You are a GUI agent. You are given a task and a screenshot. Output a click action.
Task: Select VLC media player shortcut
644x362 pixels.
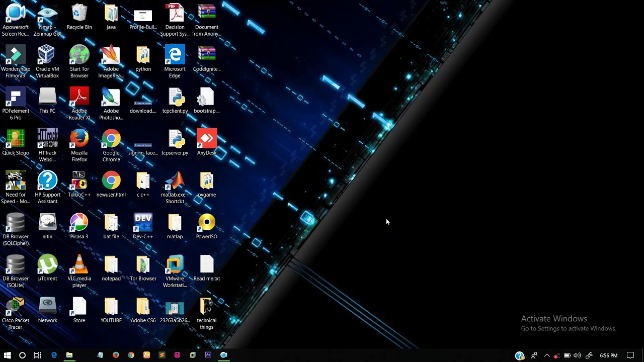(79, 271)
